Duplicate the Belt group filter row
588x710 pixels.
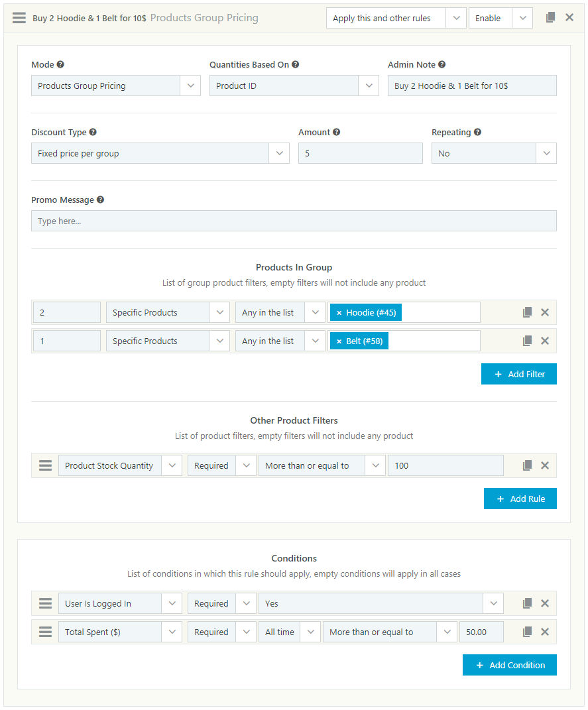[x=527, y=341]
